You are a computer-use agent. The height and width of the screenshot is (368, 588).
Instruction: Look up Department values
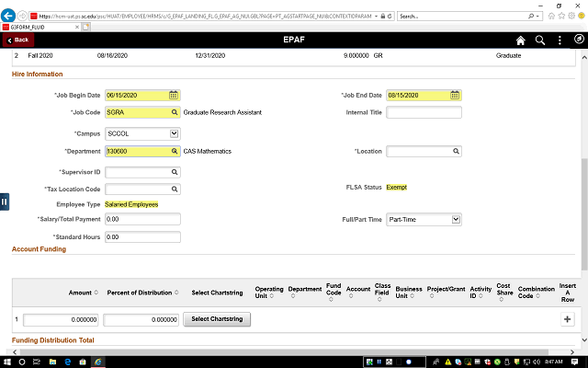click(175, 151)
